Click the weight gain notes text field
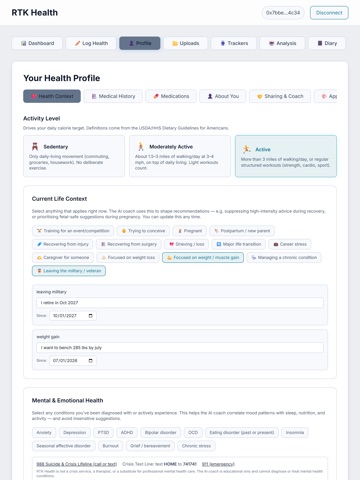Screen dimensions: 360x480 pos(180,348)
